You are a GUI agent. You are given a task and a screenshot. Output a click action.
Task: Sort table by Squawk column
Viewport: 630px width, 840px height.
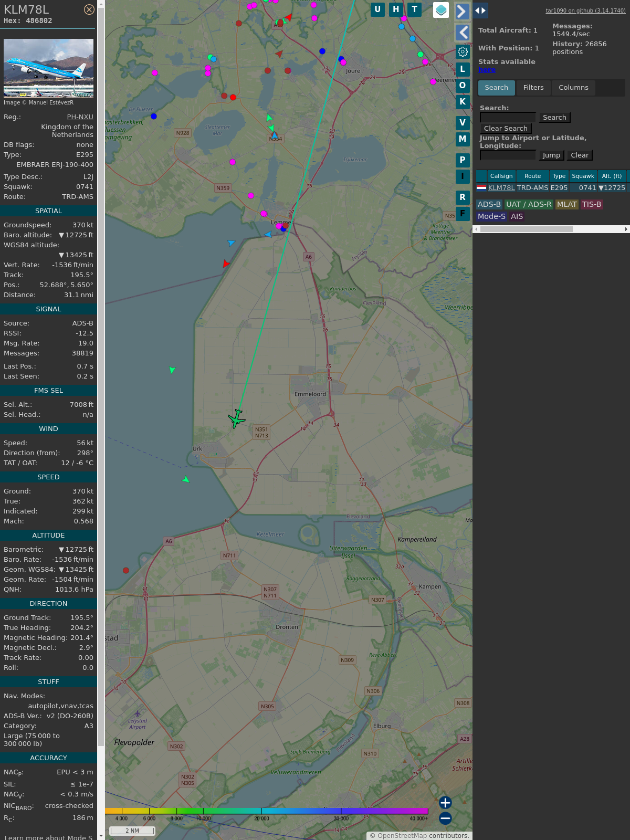[x=583, y=176]
